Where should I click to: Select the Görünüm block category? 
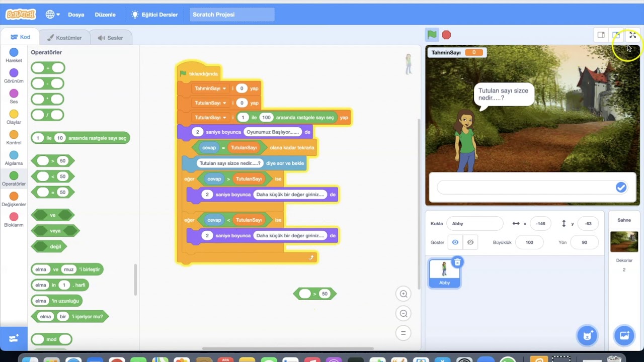click(x=14, y=76)
